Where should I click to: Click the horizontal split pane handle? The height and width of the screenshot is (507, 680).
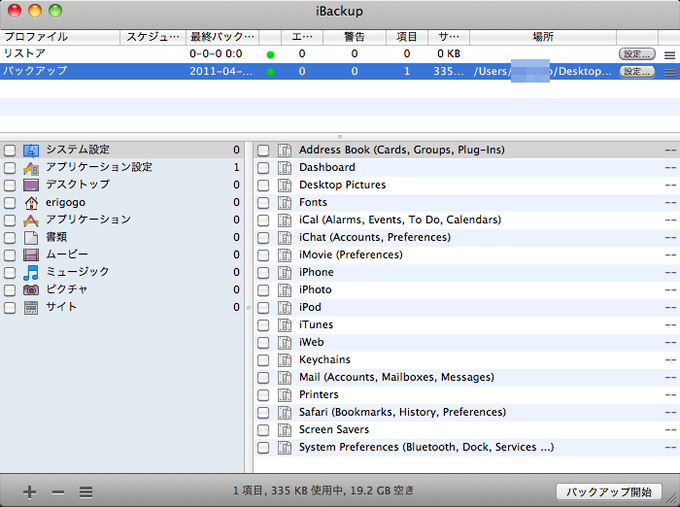pos(340,137)
